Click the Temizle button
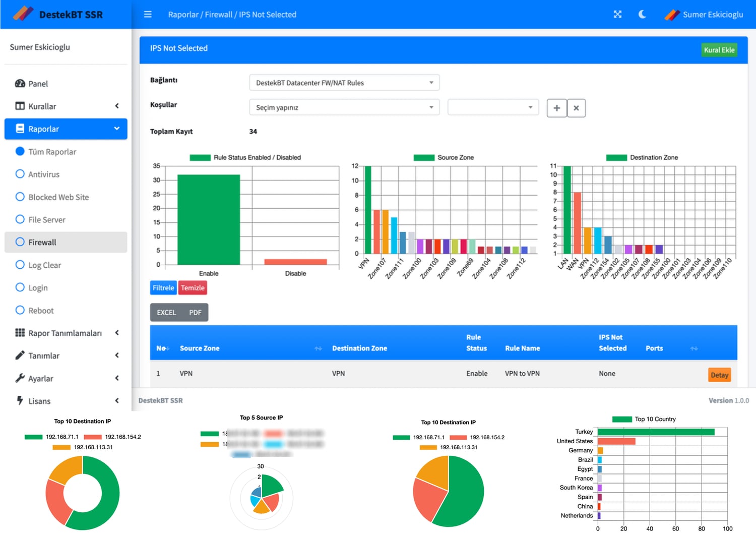756x538 pixels. click(193, 288)
